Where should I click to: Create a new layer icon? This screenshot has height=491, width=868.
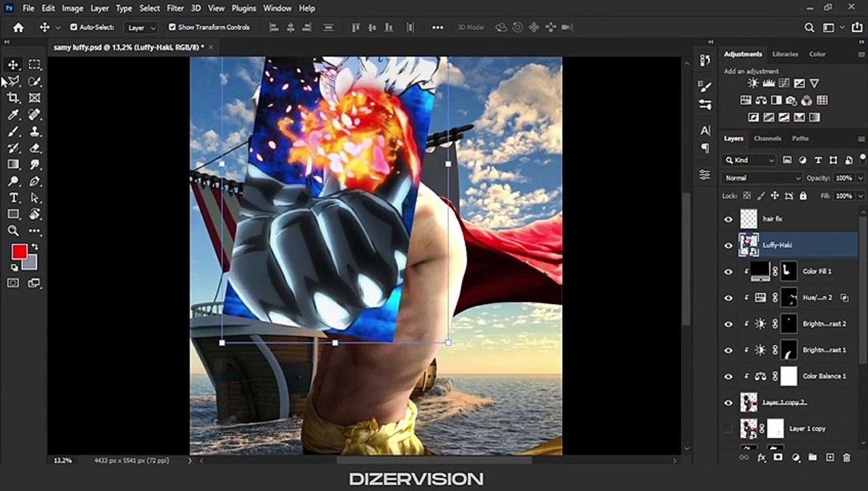pos(830,458)
